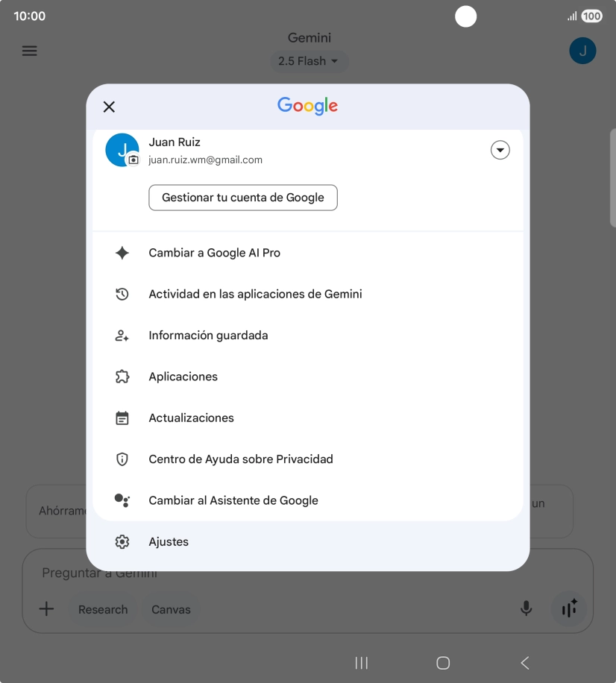Image resolution: width=616 pixels, height=683 pixels.
Task: Open Centro de Ayuda sobre Privacidad
Action: 308,459
